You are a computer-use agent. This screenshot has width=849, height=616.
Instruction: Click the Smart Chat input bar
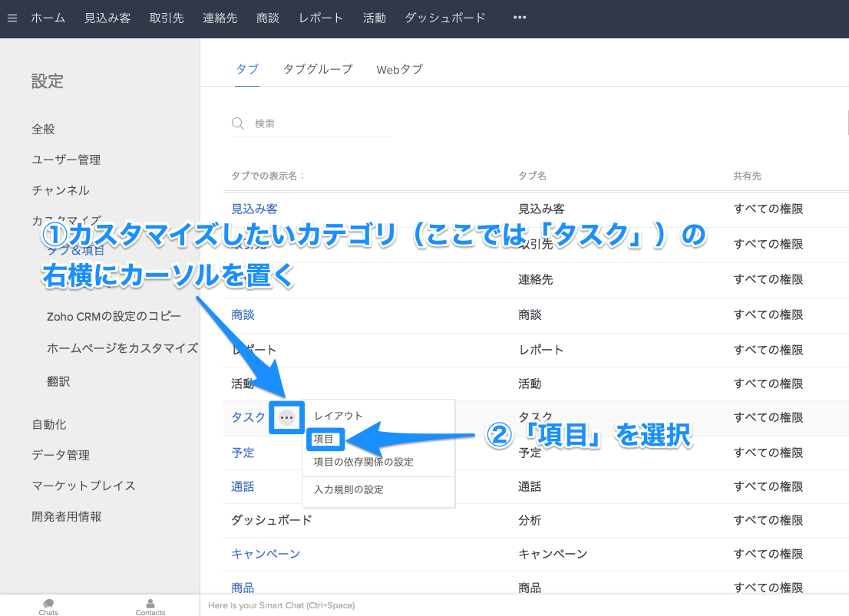tap(524, 605)
